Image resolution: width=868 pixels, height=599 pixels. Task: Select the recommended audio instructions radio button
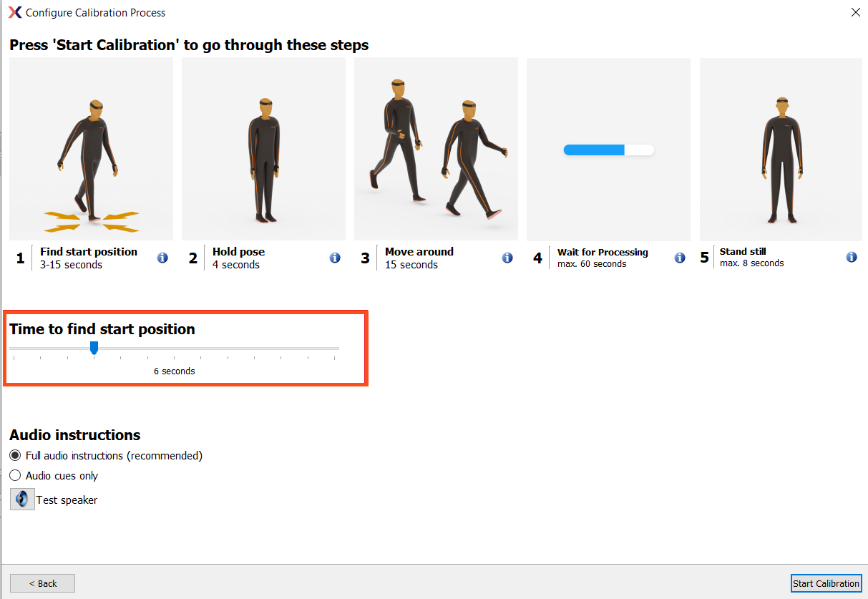[x=15, y=455]
